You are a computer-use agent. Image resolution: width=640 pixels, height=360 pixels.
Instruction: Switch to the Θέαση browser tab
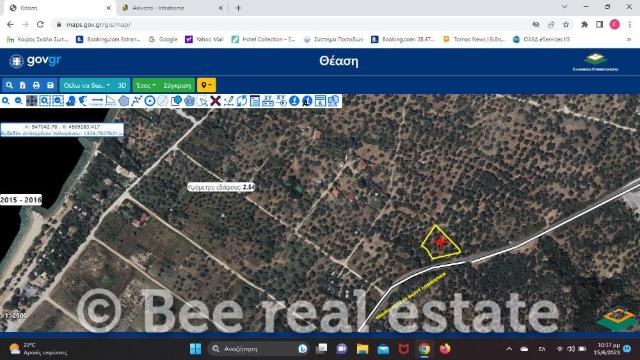coord(59,8)
